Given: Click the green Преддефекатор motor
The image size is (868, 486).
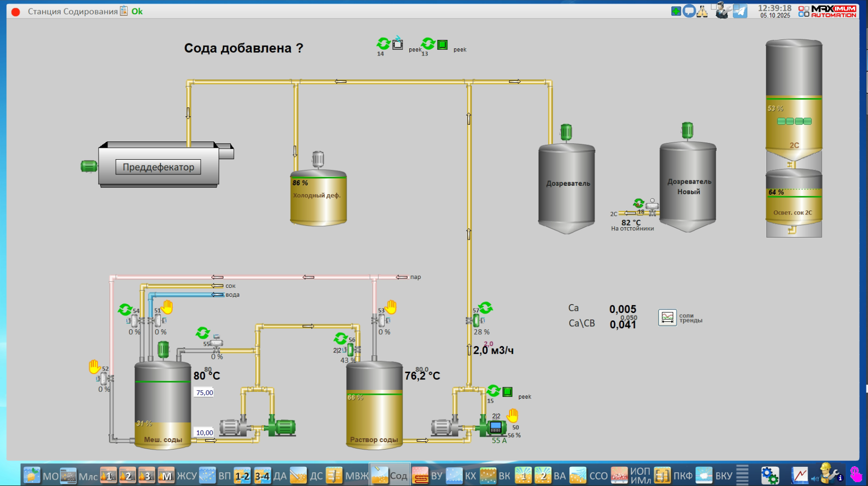Looking at the screenshot, I should (x=89, y=167).
